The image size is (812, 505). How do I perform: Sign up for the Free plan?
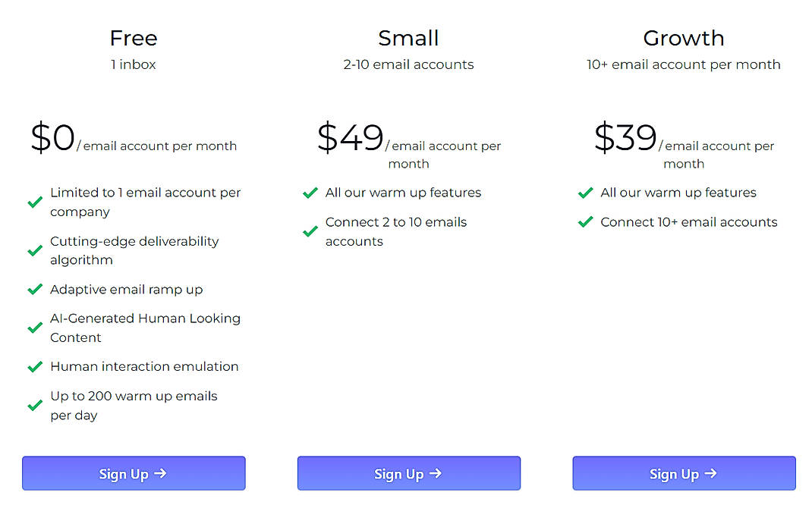134,473
